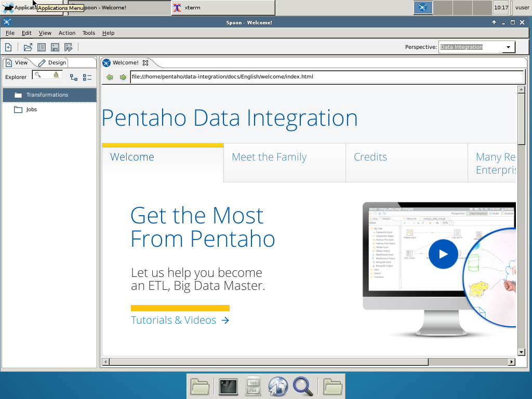Click the Save toolbar icon

click(55, 47)
